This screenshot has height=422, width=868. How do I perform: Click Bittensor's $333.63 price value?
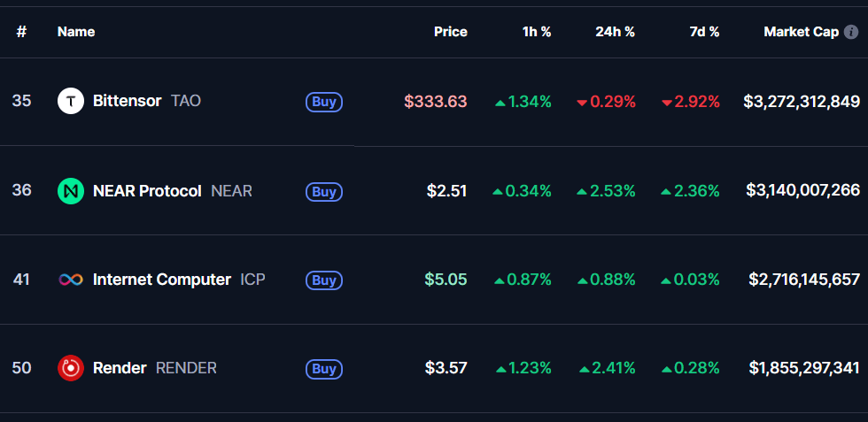pos(435,101)
